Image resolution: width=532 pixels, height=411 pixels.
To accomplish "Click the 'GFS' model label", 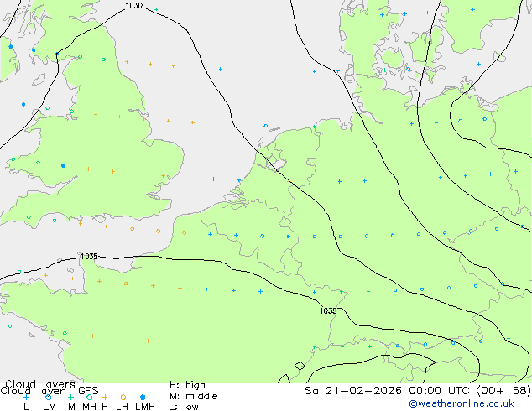I will coord(88,391).
